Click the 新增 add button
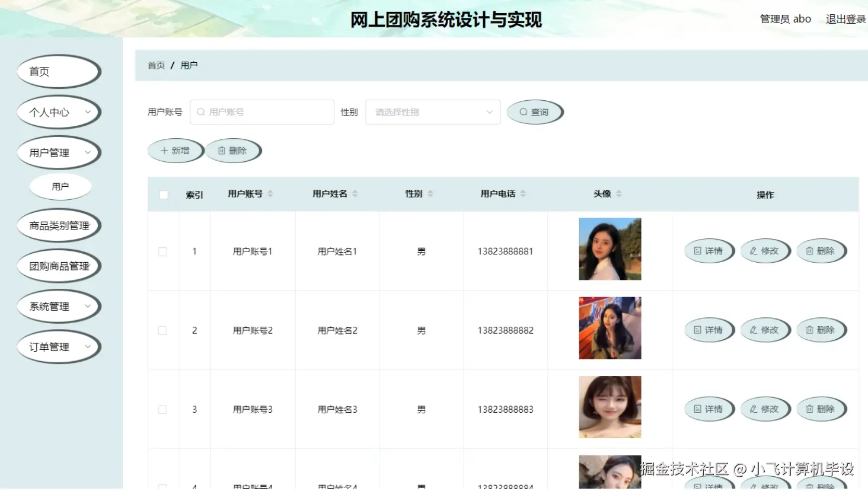Image resolution: width=868 pixels, height=491 pixels. (x=175, y=151)
